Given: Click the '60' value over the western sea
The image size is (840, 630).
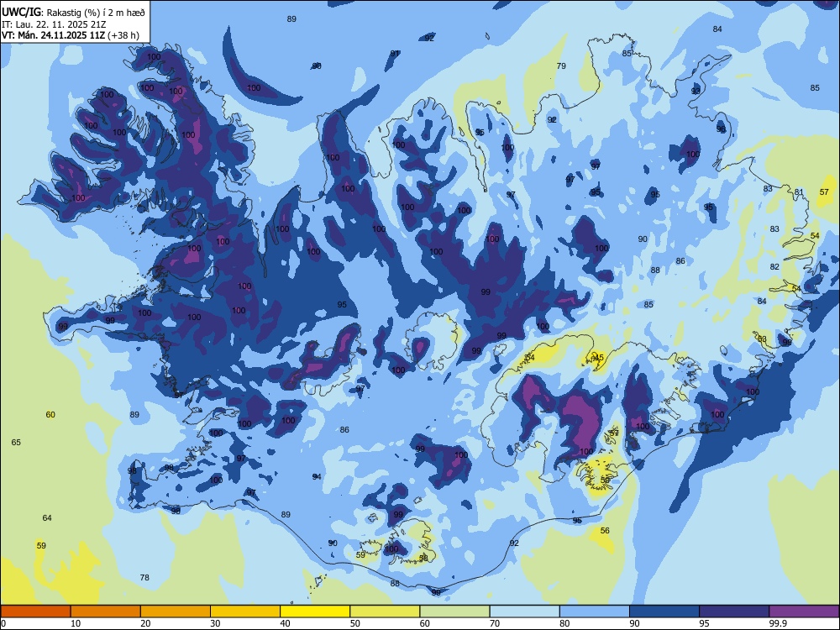Looking at the screenshot, I should [50, 415].
